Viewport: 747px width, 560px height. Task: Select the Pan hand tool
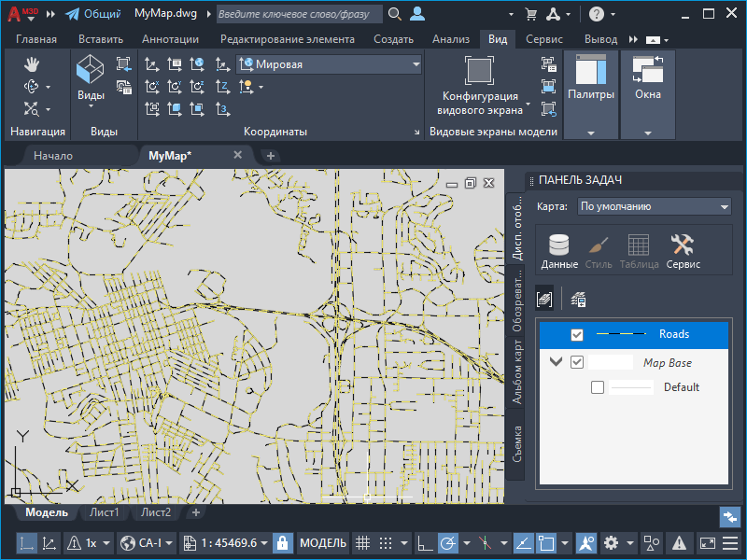tap(31, 64)
